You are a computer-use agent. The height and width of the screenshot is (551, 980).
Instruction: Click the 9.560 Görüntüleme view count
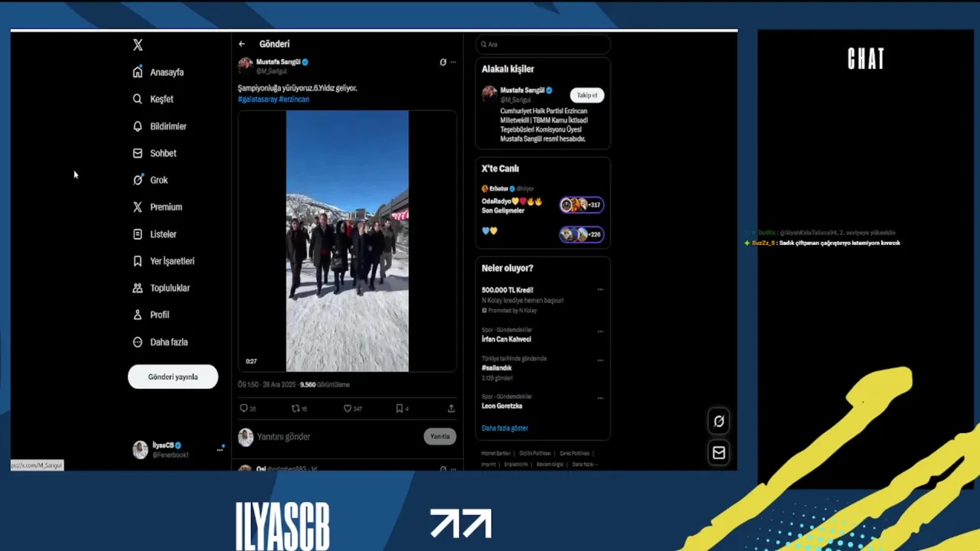pos(325,385)
